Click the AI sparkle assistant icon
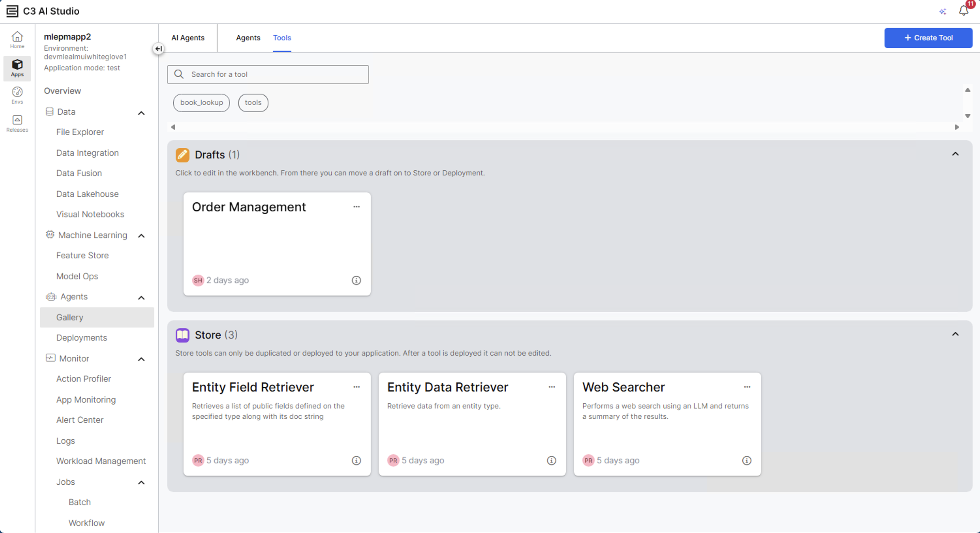 tap(943, 11)
